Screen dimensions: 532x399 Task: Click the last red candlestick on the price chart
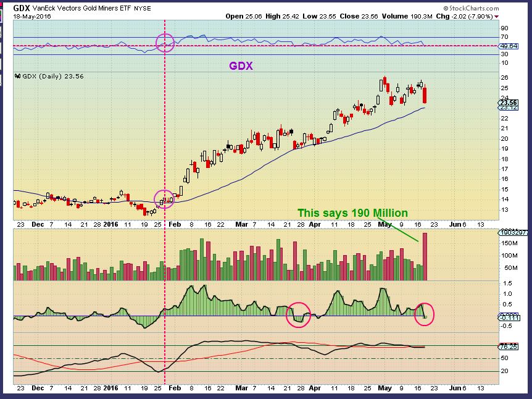425,94
